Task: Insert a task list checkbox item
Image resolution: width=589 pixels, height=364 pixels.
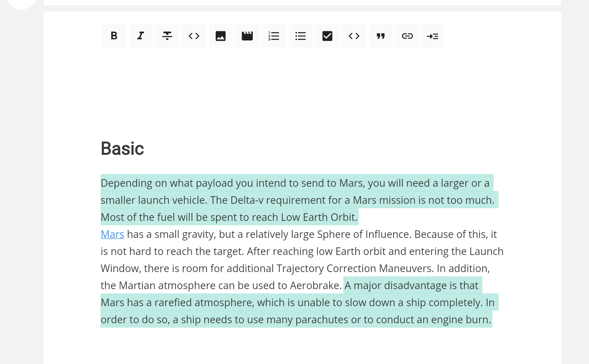Action: click(327, 36)
